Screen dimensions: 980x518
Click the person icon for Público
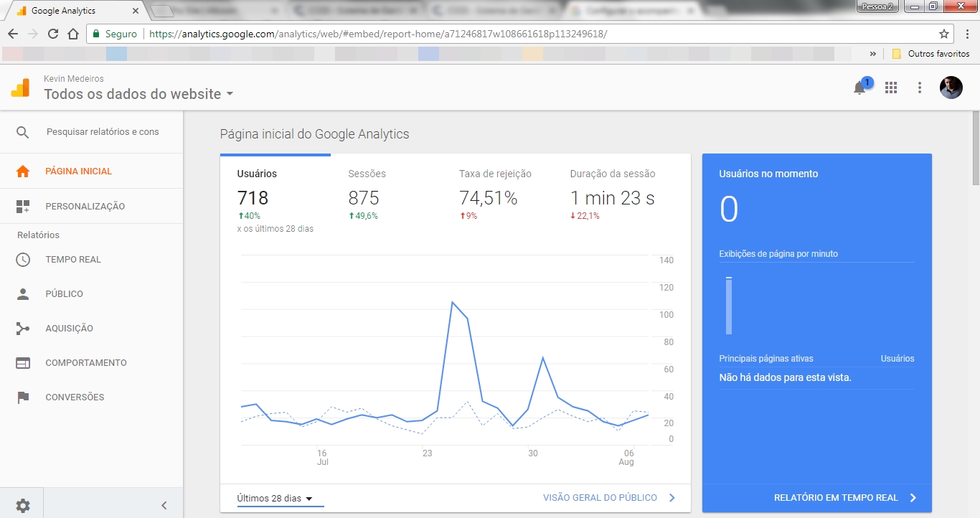23,294
